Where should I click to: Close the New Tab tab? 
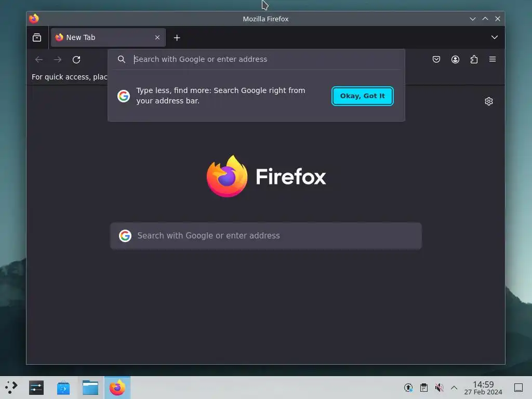[157, 37]
